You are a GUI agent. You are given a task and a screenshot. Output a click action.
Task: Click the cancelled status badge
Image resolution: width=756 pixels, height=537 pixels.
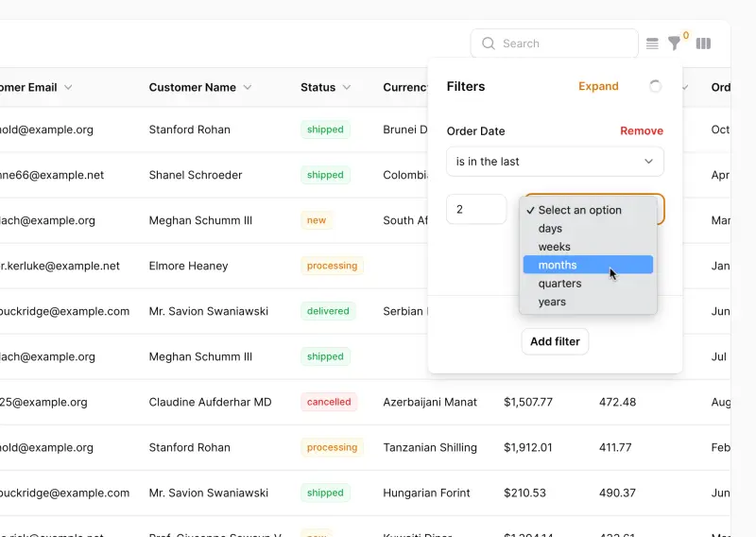tap(329, 402)
